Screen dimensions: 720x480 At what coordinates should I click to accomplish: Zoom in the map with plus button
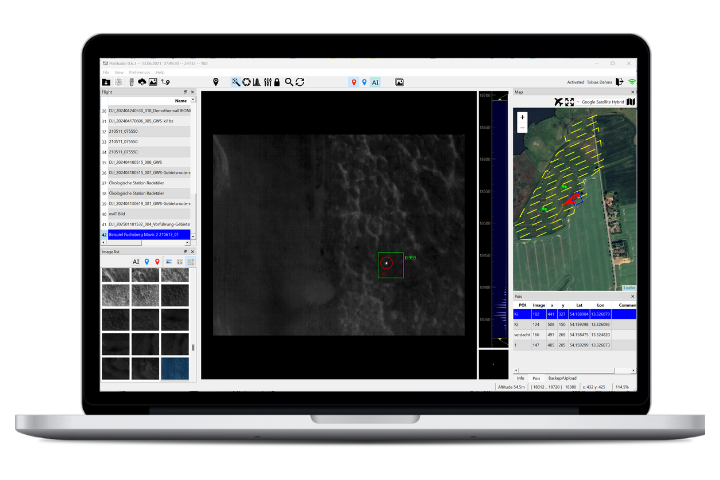[522, 117]
